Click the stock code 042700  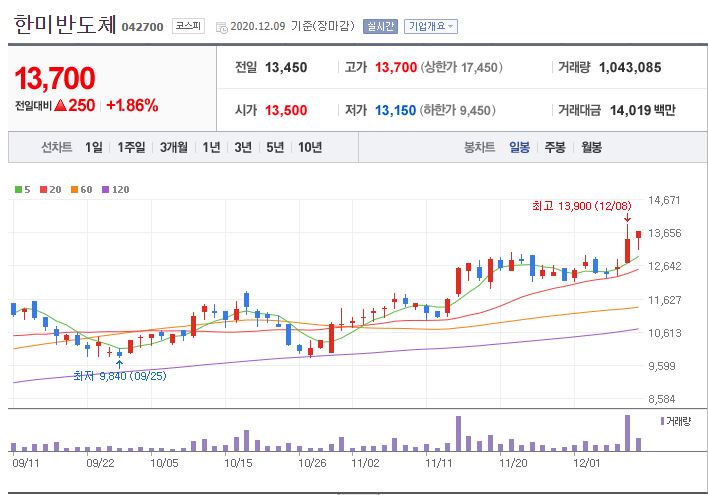[142, 27]
